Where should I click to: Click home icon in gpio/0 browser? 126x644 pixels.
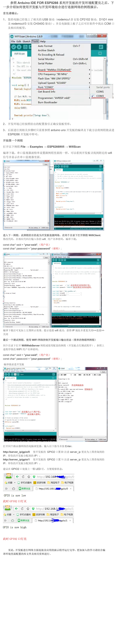click(x=29, y=477)
